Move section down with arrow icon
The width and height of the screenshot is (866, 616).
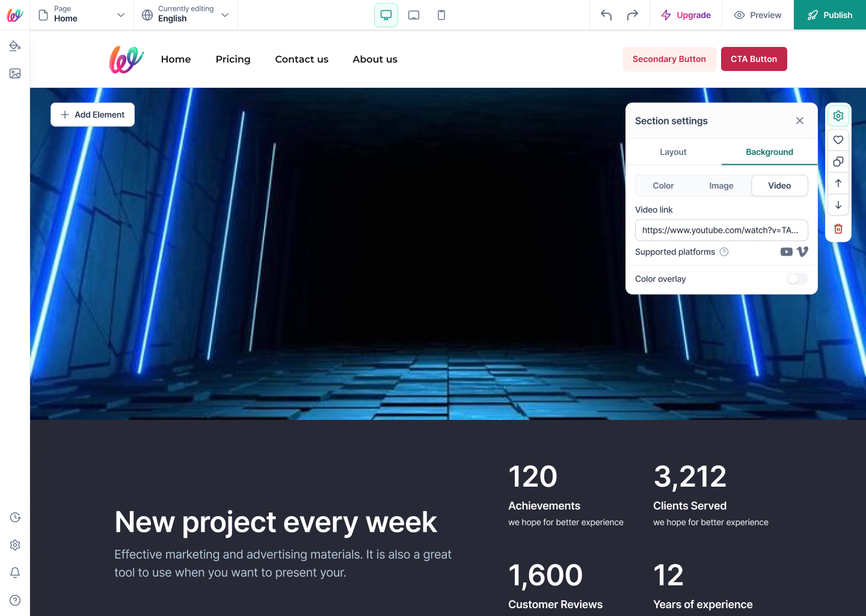pos(838,205)
